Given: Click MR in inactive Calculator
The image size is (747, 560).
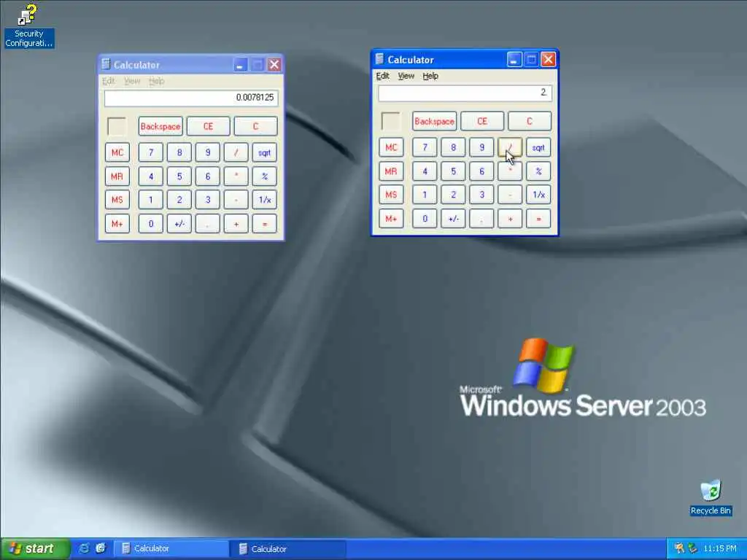Looking at the screenshot, I should 117,176.
